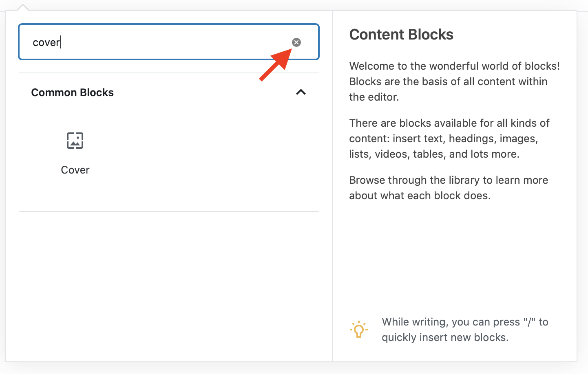Click the typed word "cover" in the search box
Image resolution: width=588 pixels, height=374 pixels.
tap(46, 42)
